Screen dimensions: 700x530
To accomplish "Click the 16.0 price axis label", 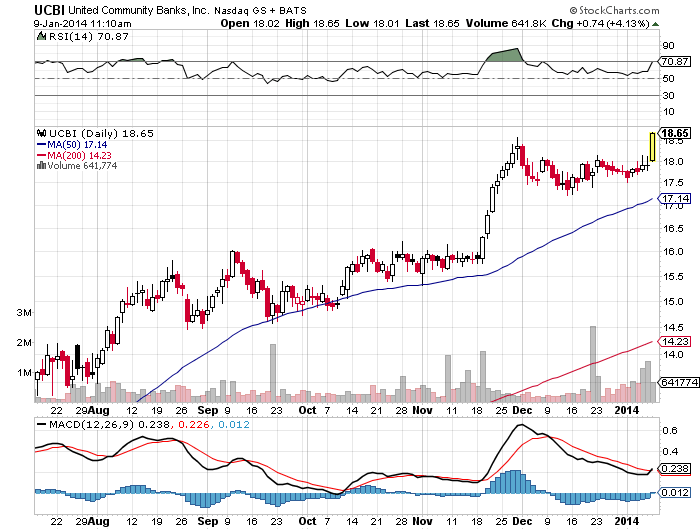I will (673, 252).
